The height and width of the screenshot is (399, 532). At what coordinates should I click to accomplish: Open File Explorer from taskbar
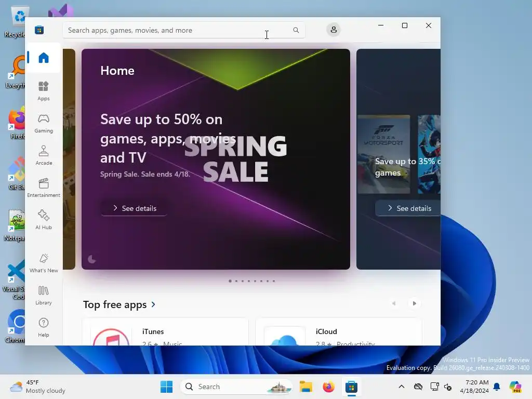point(305,387)
